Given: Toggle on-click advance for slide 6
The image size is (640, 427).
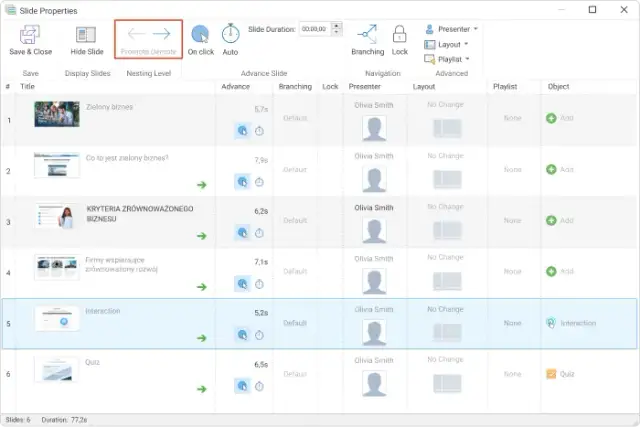Looking at the screenshot, I should (242, 385).
